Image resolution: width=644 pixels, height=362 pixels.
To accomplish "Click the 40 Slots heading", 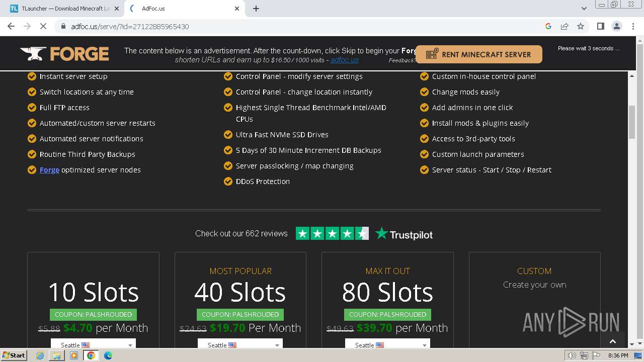I will tap(240, 292).
